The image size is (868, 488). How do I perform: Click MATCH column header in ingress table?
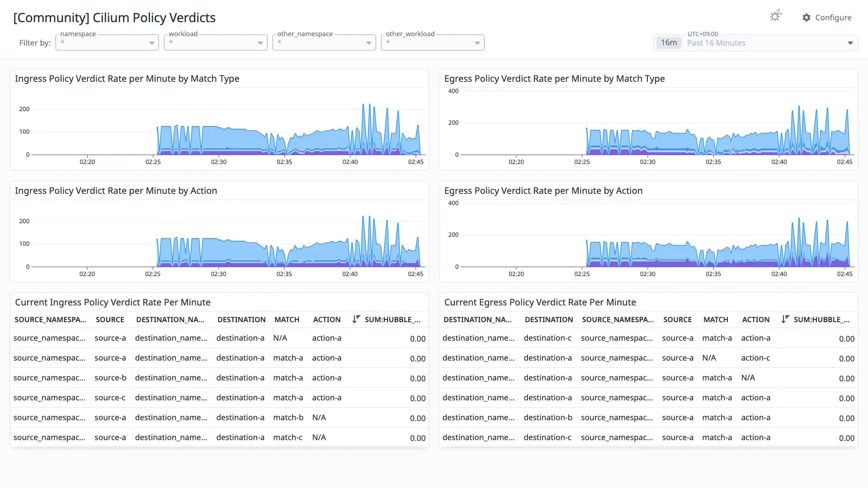(x=287, y=319)
